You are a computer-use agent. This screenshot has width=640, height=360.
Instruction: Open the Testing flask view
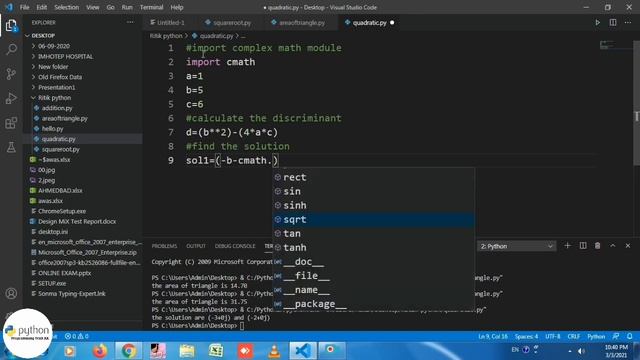coord(11,147)
